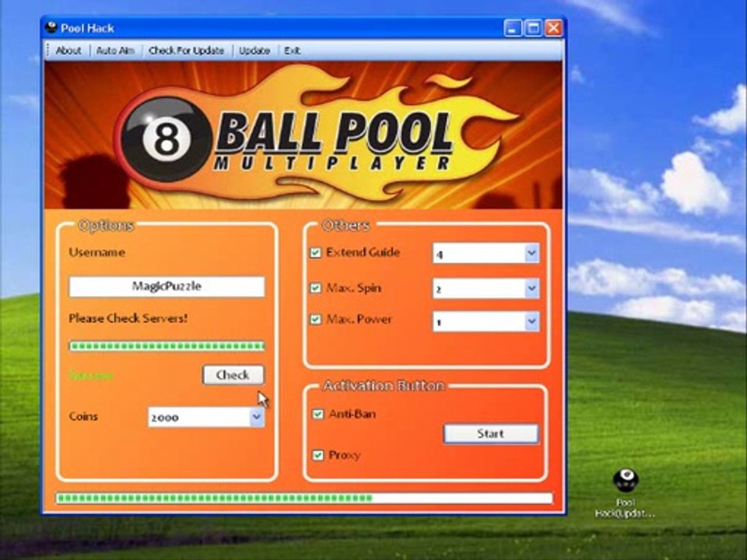Click the Username label
Image resolution: width=747 pixels, height=560 pixels.
click(x=96, y=252)
